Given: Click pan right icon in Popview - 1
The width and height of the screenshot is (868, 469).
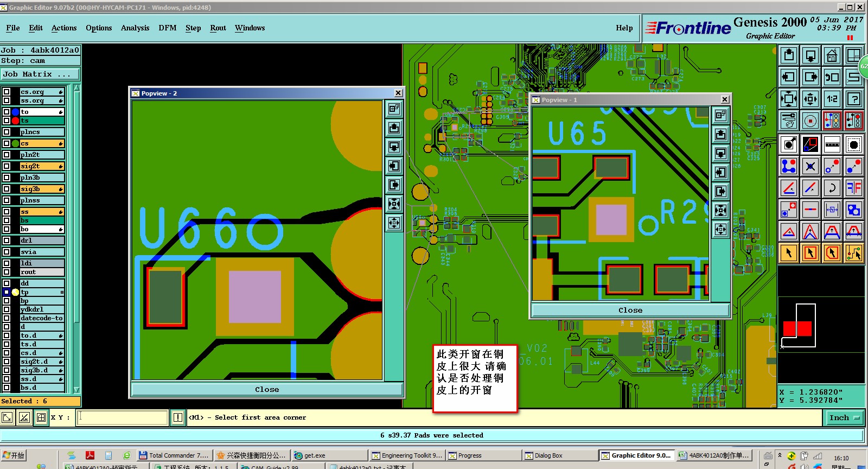Looking at the screenshot, I should [720, 192].
